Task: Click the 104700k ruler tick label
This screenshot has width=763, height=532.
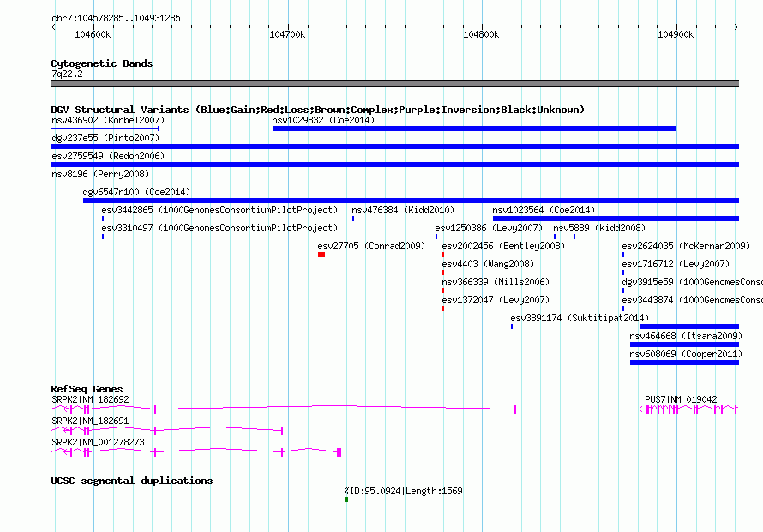Action: pos(287,34)
